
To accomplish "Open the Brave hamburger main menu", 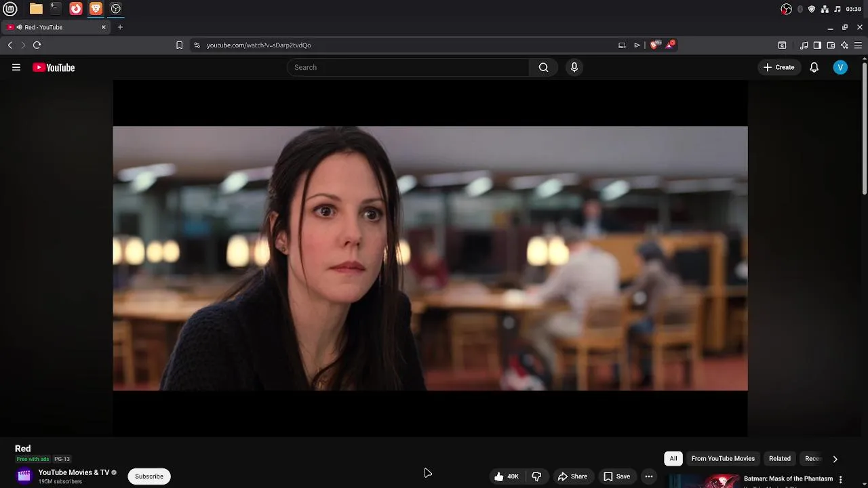I will pos(858,45).
